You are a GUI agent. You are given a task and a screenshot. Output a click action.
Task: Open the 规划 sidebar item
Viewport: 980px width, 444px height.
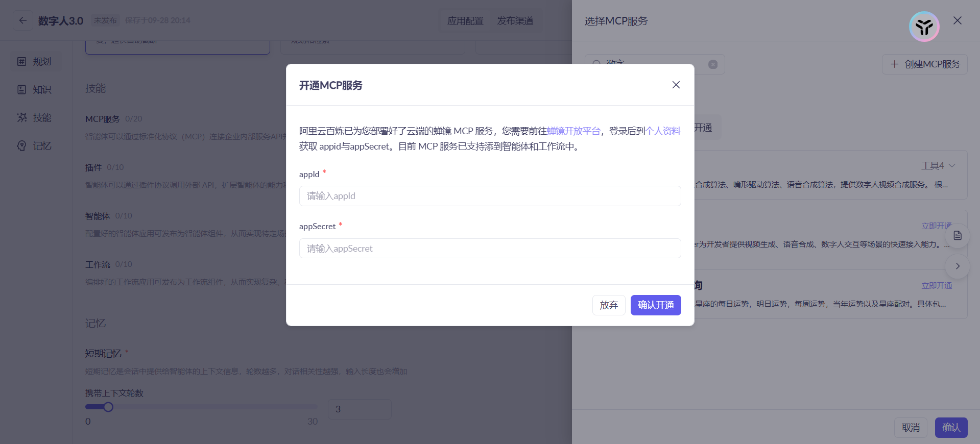[35, 62]
